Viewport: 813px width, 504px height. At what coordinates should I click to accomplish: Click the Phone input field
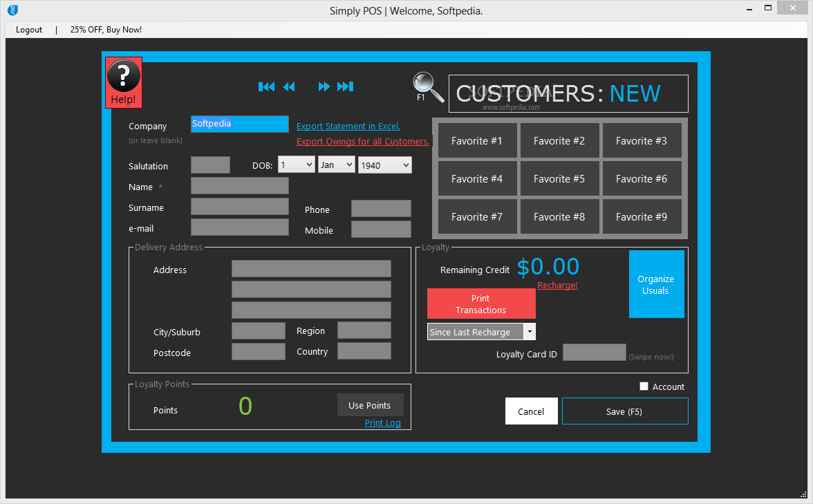pyautogui.click(x=381, y=209)
